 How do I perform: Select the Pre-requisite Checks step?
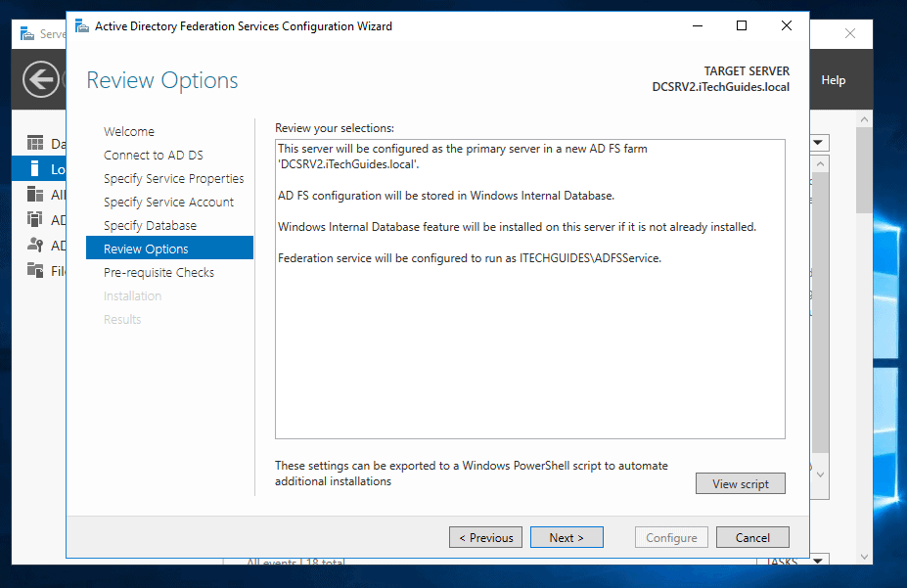[158, 272]
